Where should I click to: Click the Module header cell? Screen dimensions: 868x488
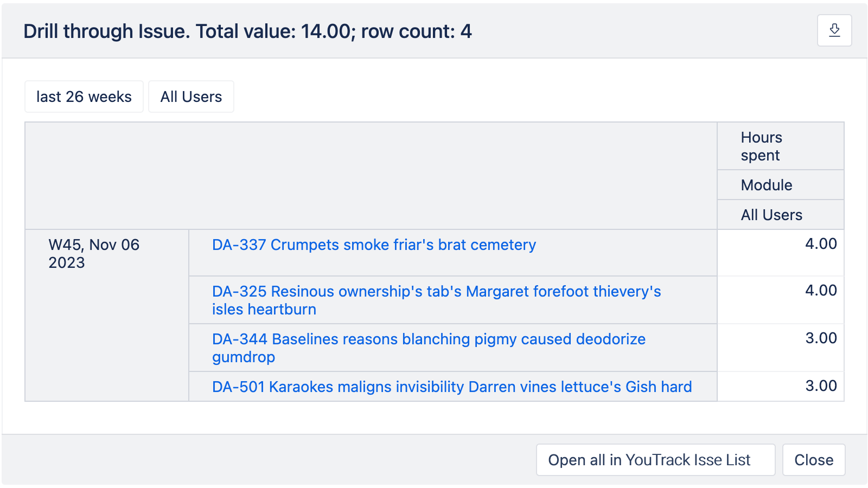(766, 184)
